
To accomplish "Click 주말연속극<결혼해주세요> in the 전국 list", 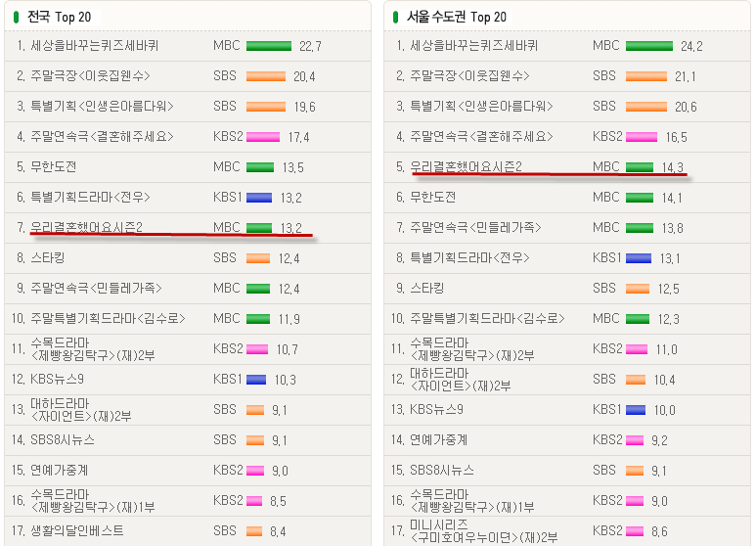I will [x=102, y=137].
